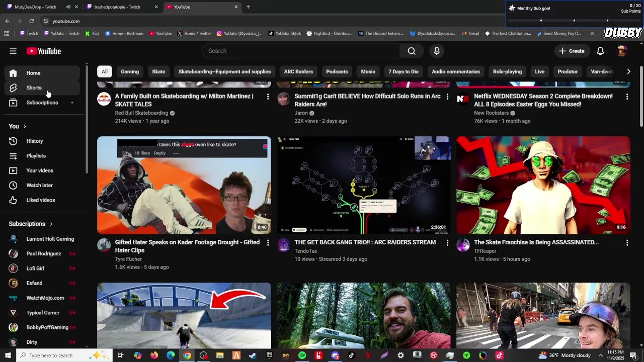Open the Nightbot Dashboard bookmark
Screen dimensions: 644x362
[329, 34]
